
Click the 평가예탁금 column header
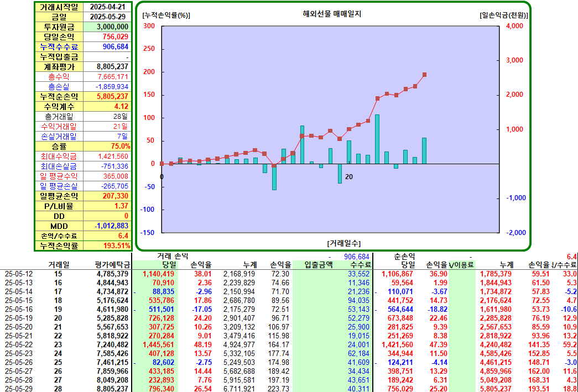[111, 264]
